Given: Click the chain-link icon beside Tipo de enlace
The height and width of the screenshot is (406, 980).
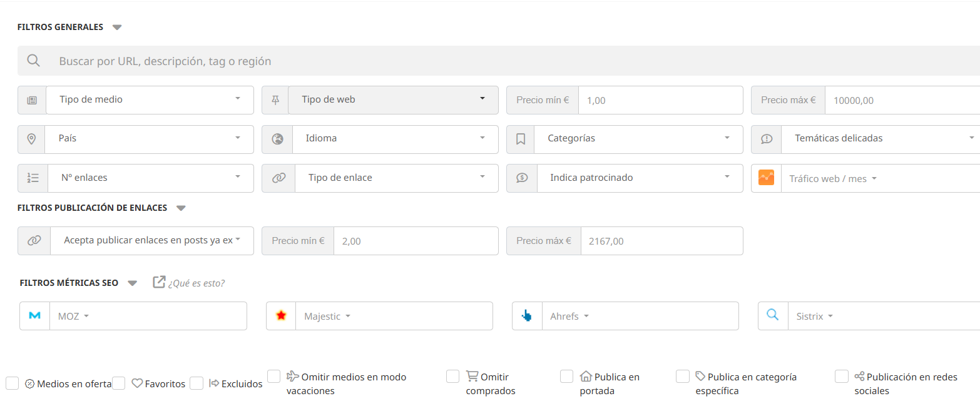Looking at the screenshot, I should (x=278, y=178).
